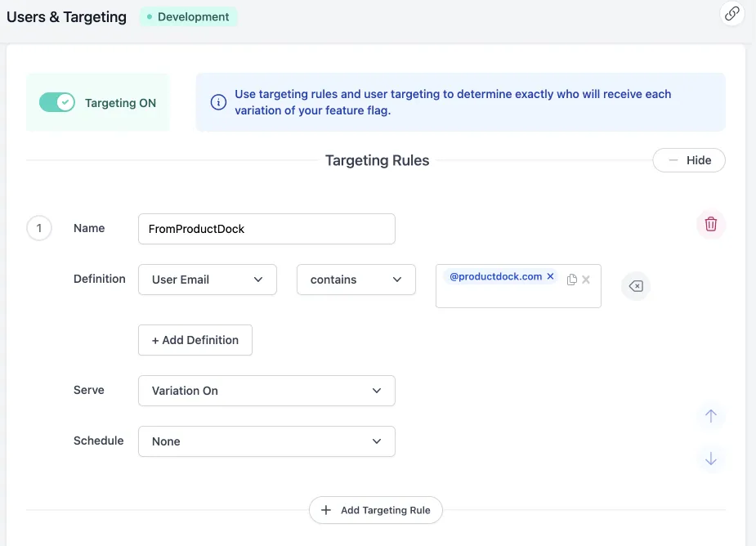
Task: Clear all values in the email value field
Action: pyautogui.click(x=586, y=280)
